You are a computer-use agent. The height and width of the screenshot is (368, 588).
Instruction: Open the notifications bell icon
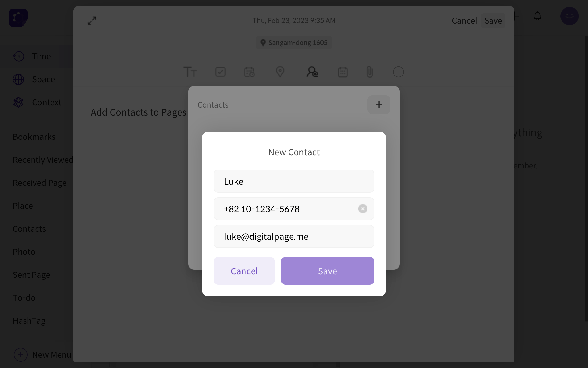[x=537, y=16]
